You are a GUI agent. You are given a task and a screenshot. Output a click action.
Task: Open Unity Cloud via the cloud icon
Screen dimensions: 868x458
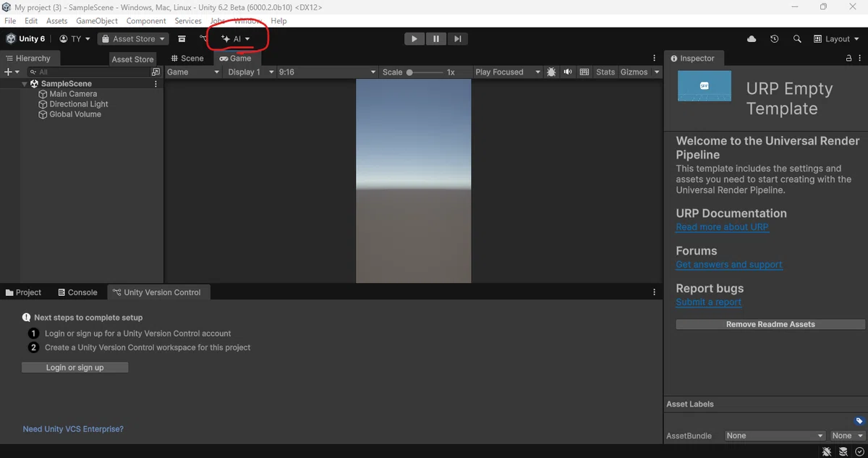coord(752,39)
